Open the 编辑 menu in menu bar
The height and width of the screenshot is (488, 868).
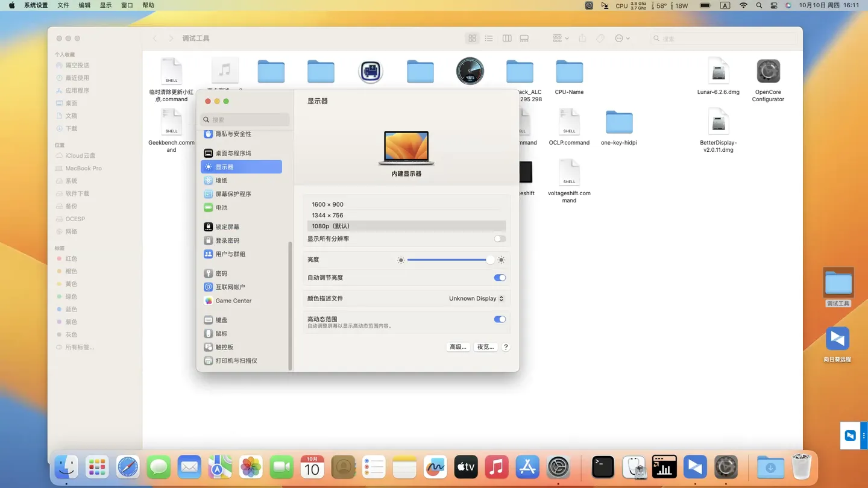pyautogui.click(x=84, y=5)
